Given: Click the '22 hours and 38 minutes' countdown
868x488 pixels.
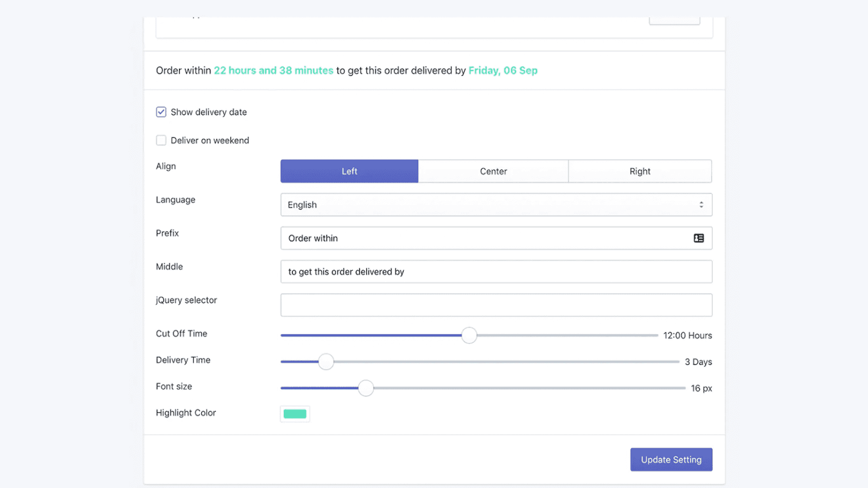Looking at the screenshot, I should pos(273,70).
